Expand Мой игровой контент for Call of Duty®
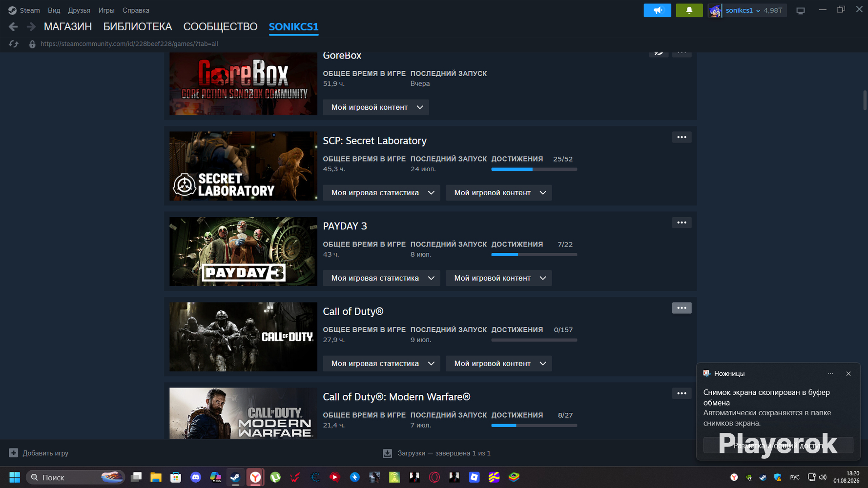Image resolution: width=868 pixels, height=488 pixels. [x=499, y=364]
